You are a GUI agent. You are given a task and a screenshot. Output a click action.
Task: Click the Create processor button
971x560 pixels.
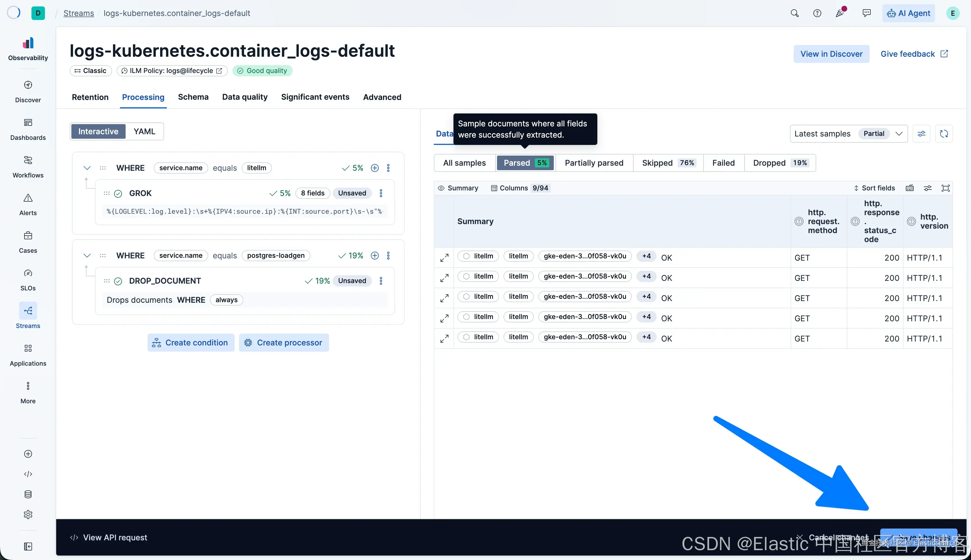point(283,343)
